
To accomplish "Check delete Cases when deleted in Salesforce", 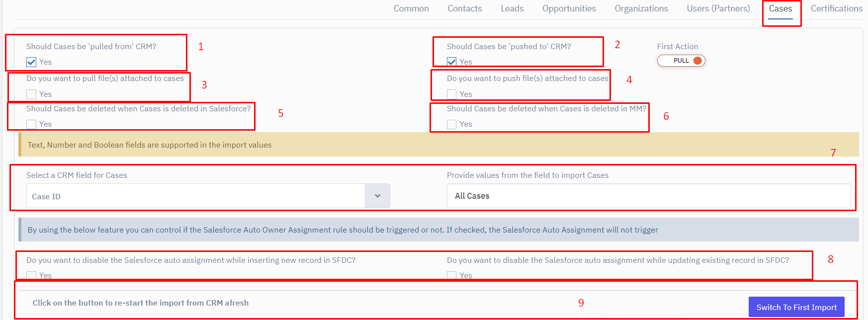I will tap(31, 124).
